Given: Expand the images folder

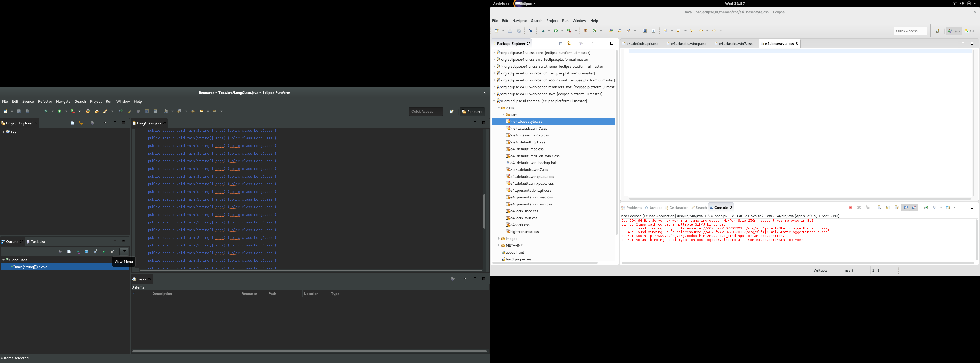Looking at the screenshot, I should [499, 239].
